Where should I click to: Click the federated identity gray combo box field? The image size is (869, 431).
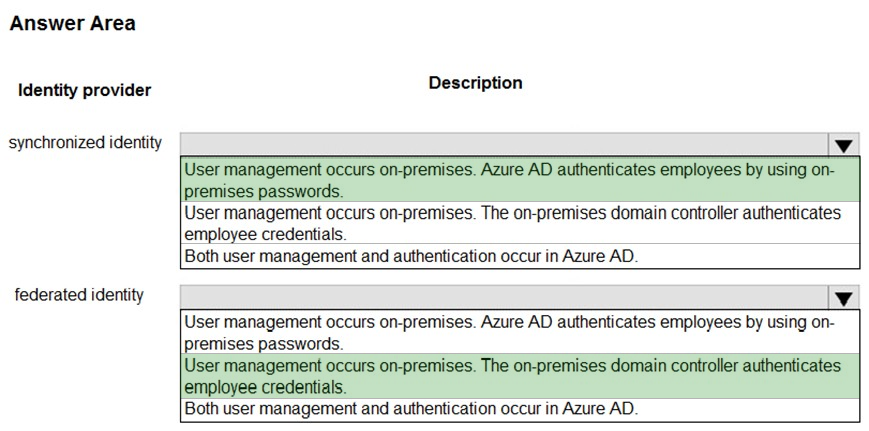pos(505,298)
